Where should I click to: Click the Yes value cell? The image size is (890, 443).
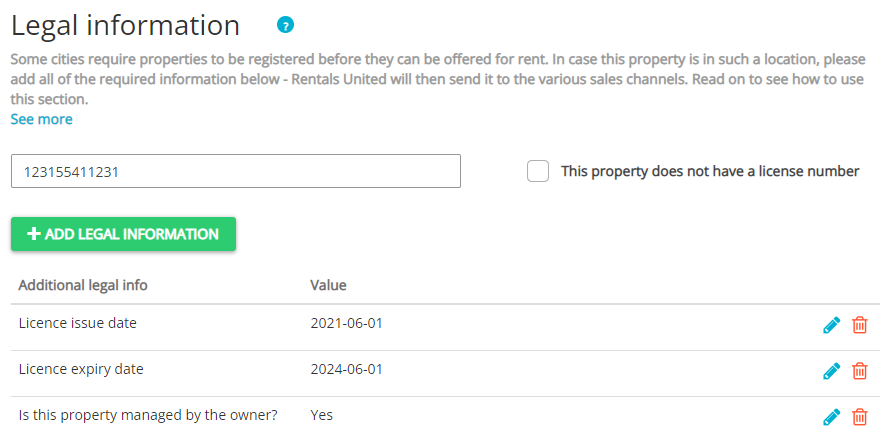322,415
